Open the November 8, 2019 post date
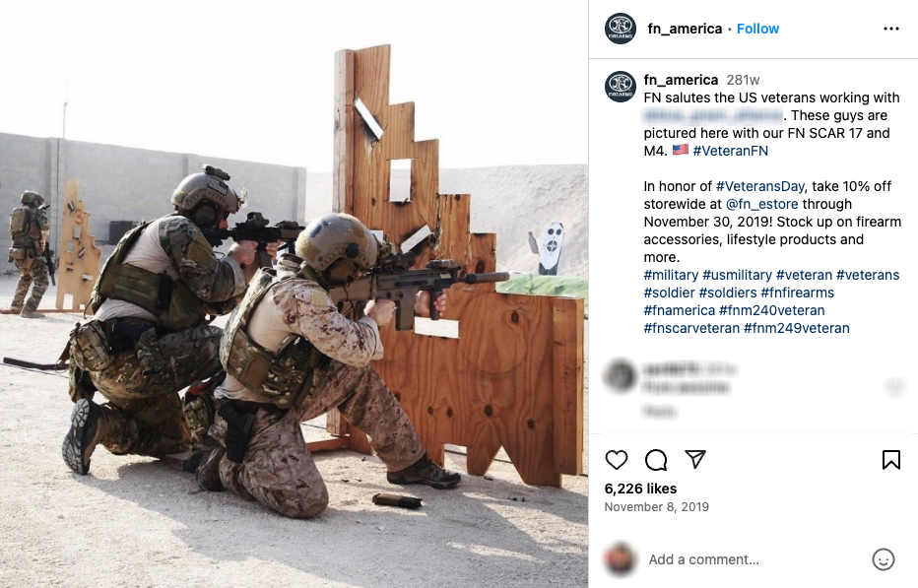 click(656, 506)
